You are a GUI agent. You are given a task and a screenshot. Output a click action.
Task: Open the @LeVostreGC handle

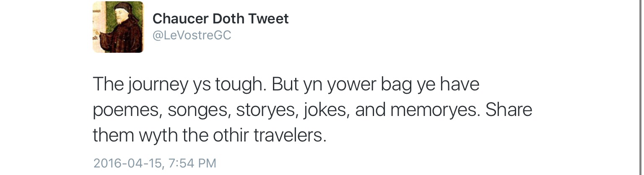pyautogui.click(x=192, y=36)
